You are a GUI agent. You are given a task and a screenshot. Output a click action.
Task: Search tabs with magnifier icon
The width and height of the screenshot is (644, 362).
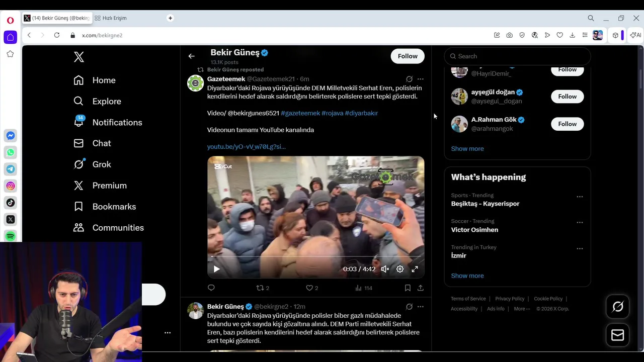tap(591, 18)
